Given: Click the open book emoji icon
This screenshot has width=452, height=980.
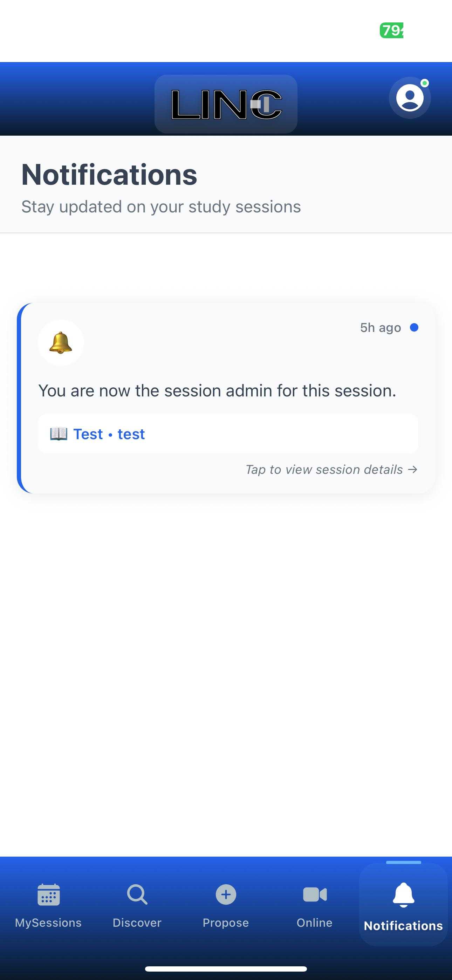Looking at the screenshot, I should point(59,434).
